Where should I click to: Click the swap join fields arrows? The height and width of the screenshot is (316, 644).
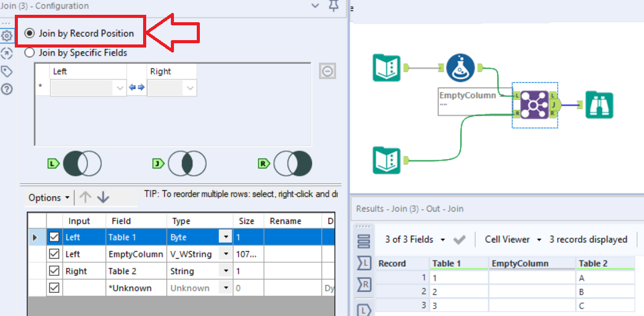[x=137, y=87]
